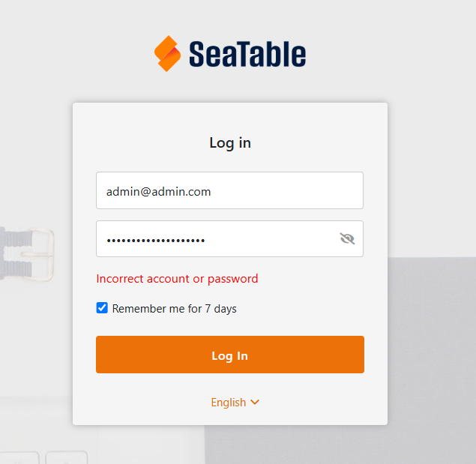
Task: Uncheck the Remember me checkbox
Action: pyautogui.click(x=103, y=308)
